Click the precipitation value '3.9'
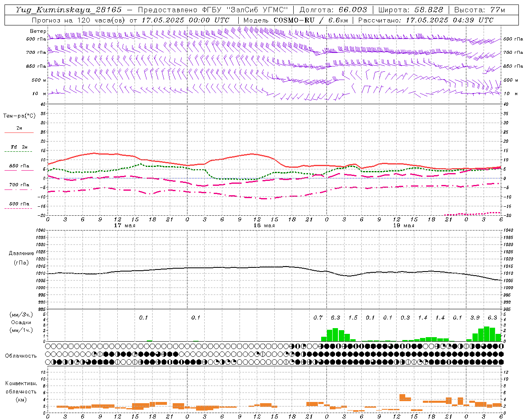525x420 pixels. pyautogui.click(x=475, y=317)
